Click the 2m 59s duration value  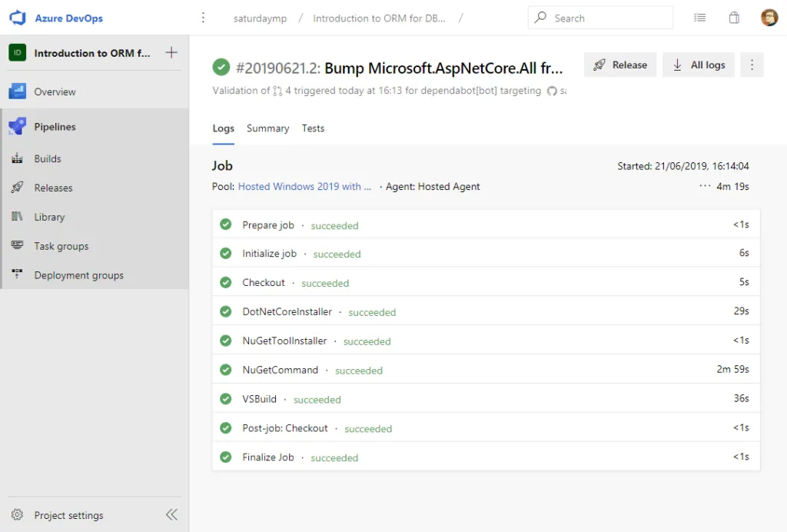click(x=732, y=369)
